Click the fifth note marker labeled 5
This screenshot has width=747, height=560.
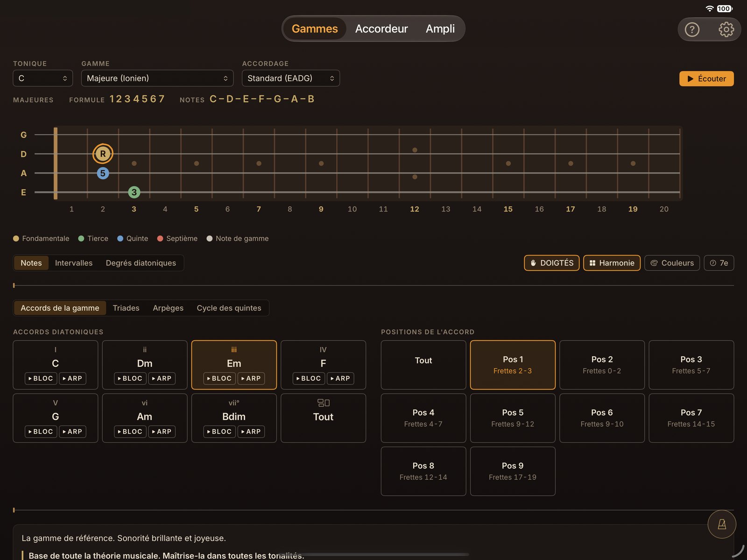pyautogui.click(x=103, y=173)
